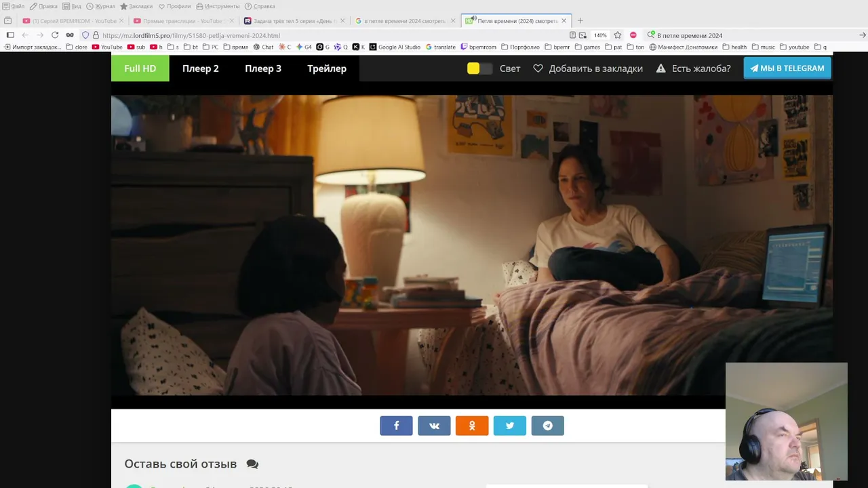Toggle the sidebar panel button
This screenshot has width=868, height=488.
pyautogui.click(x=10, y=35)
